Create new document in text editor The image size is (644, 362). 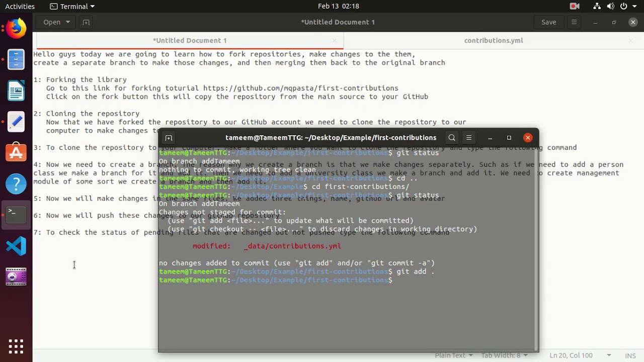click(x=86, y=22)
